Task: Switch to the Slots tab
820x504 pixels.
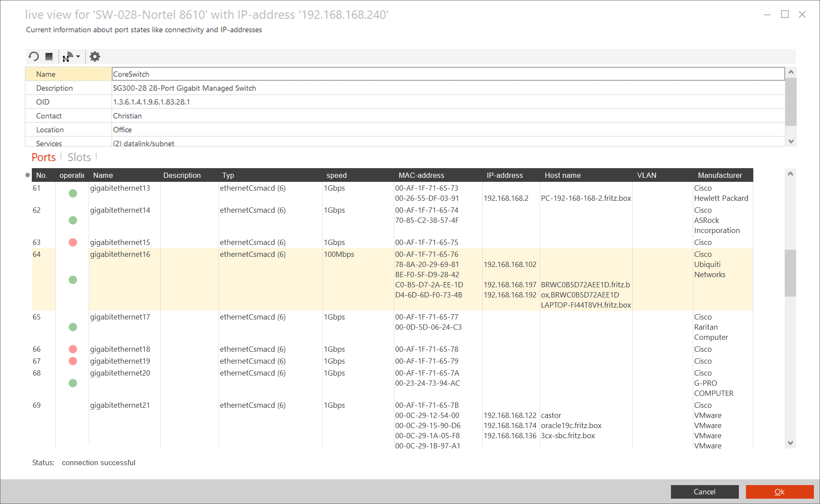Action: pyautogui.click(x=79, y=157)
